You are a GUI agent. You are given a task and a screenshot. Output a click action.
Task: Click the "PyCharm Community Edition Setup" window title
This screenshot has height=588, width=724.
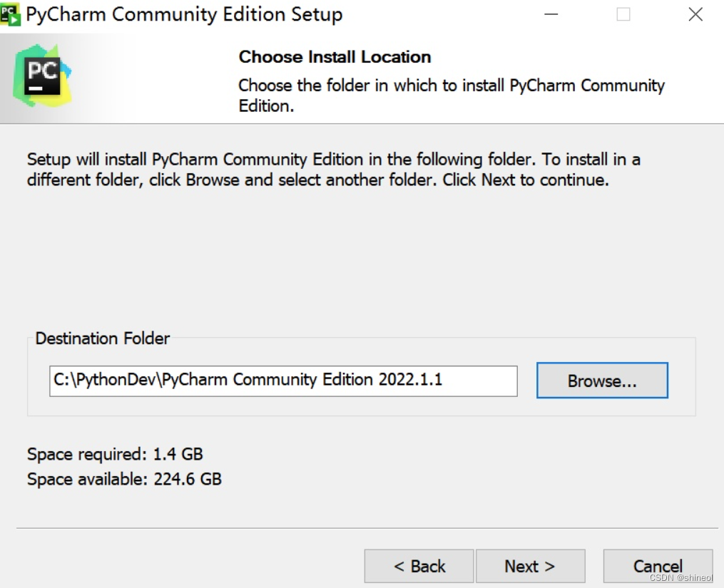point(184,14)
